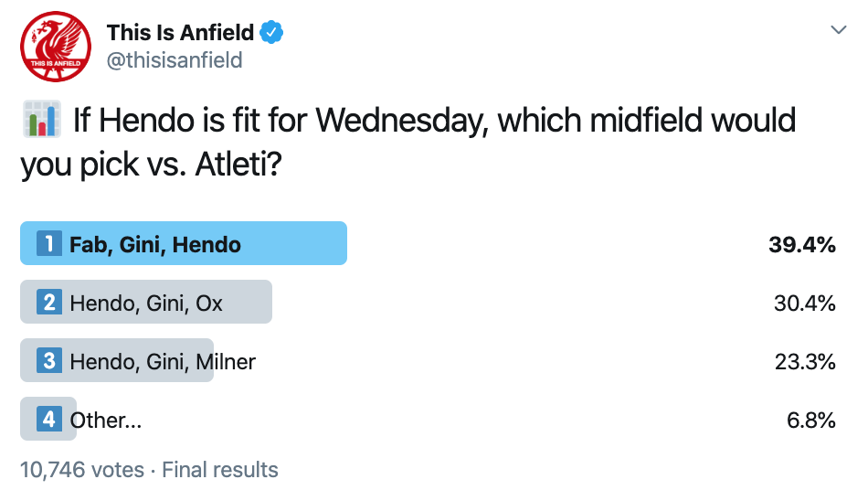Open the @thisisanfield handle link
Image resolution: width=868 pixels, height=490 pixels.
(175, 60)
